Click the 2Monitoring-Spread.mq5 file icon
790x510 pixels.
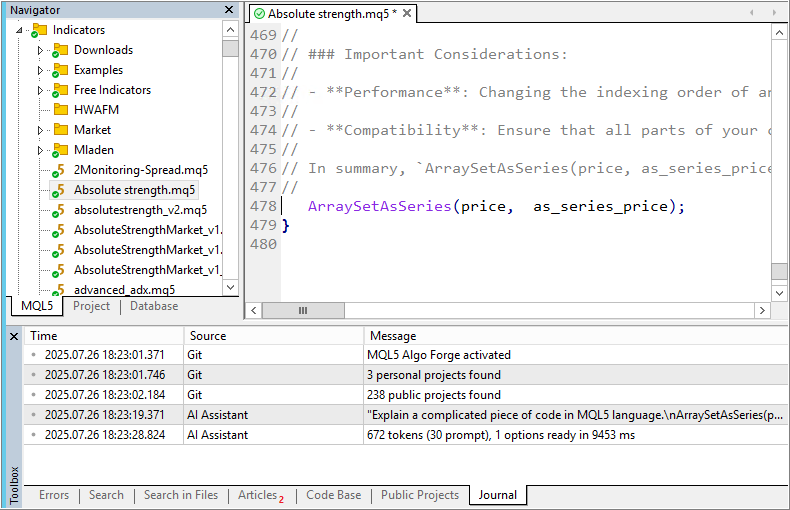(58, 170)
